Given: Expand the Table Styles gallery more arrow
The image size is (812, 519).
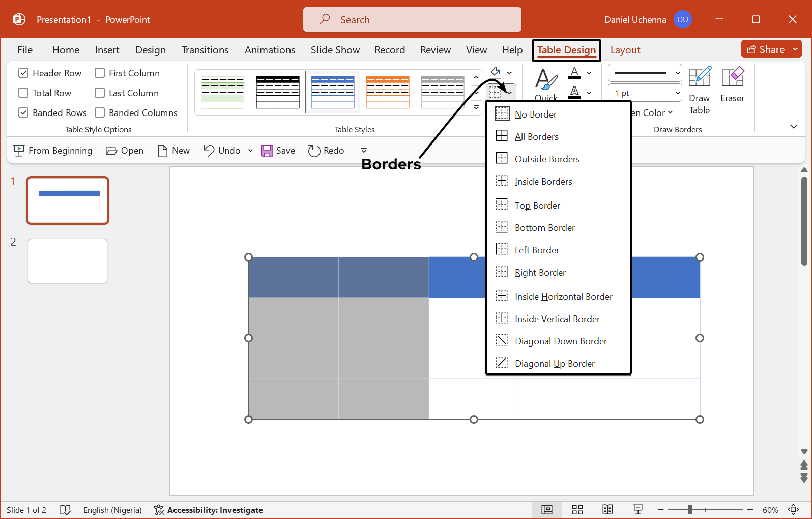Looking at the screenshot, I should (x=476, y=107).
